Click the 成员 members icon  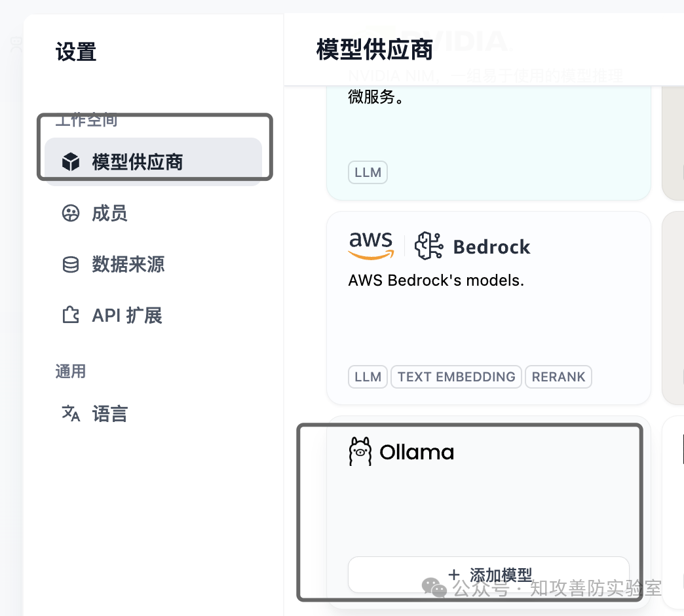(x=70, y=214)
